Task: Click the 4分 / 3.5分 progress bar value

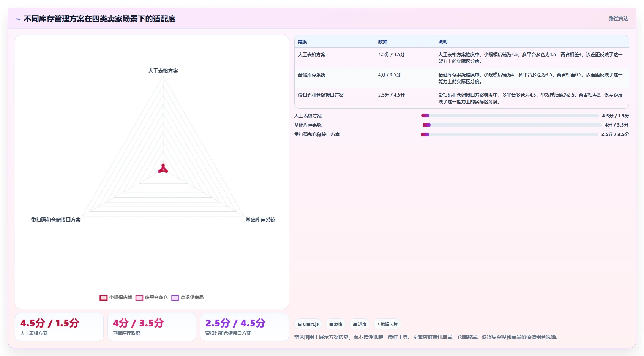Action: point(617,125)
